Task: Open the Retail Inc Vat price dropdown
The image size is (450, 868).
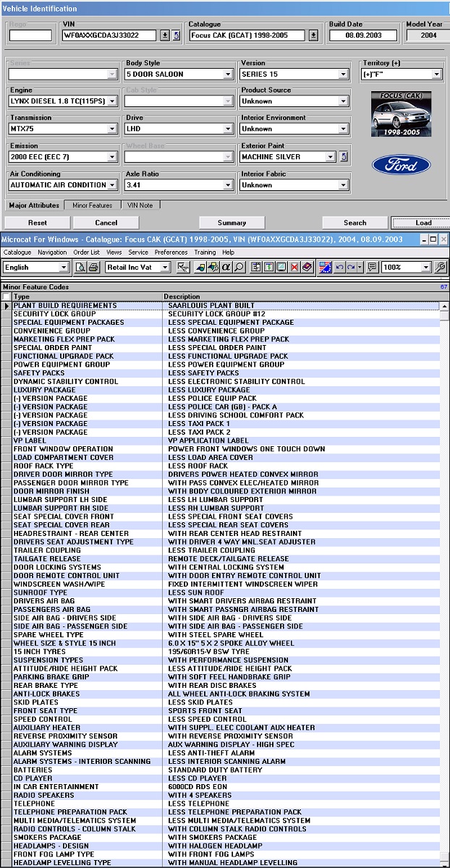Action: point(166,268)
